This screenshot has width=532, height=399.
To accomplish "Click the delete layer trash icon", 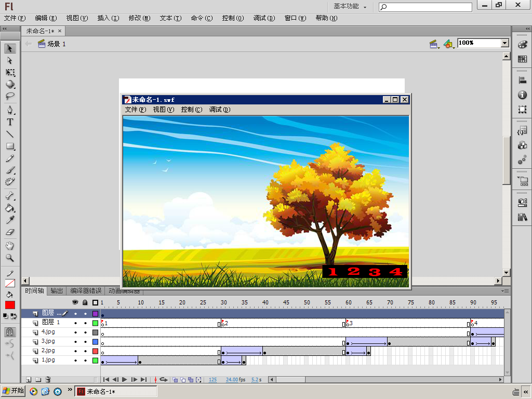I will 48,380.
